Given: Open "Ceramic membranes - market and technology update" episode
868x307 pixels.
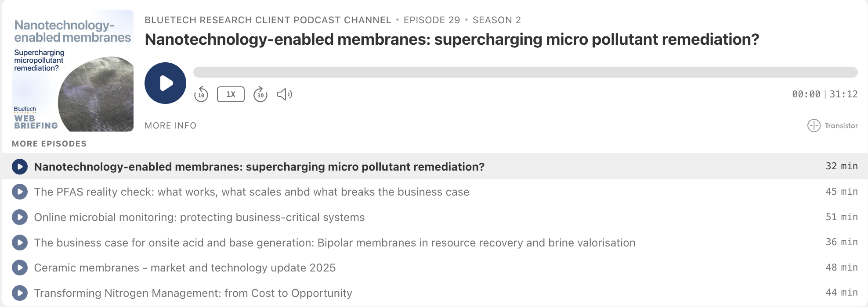Looking at the screenshot, I should pyautogui.click(x=184, y=268).
